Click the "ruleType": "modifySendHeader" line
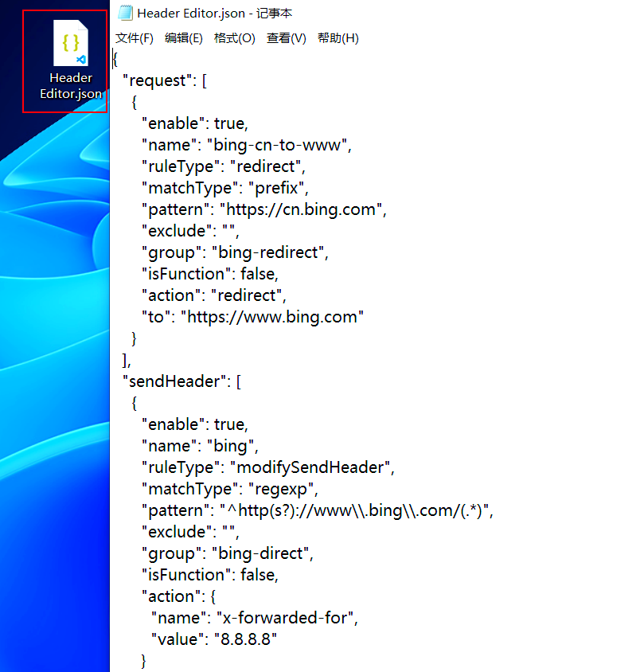Screen dimensions: 640x672 [x=267, y=467]
